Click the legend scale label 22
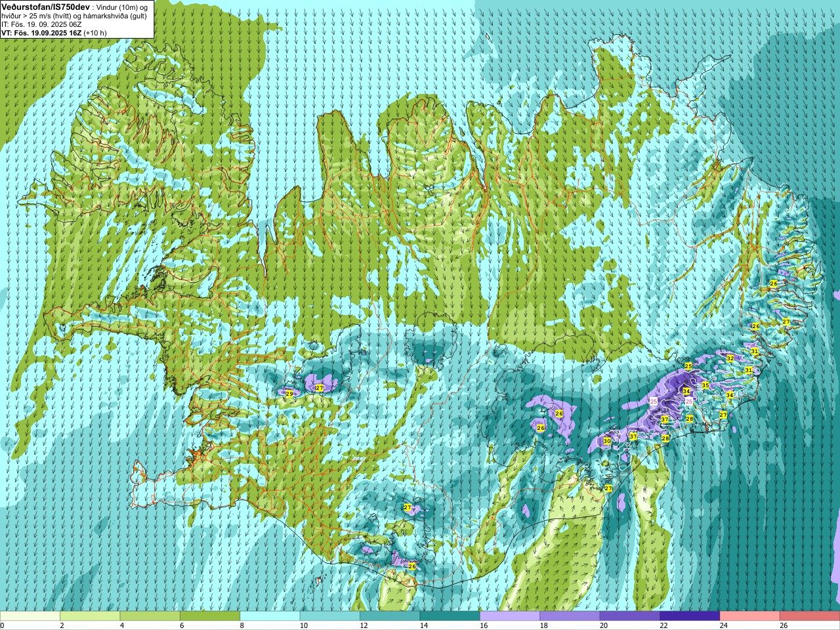The image size is (840, 630). coord(663,625)
